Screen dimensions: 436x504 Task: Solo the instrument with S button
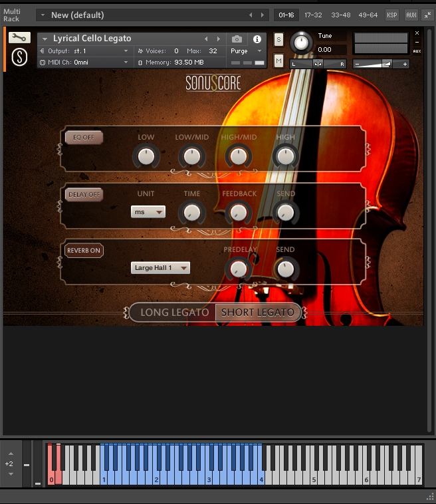pyautogui.click(x=278, y=40)
